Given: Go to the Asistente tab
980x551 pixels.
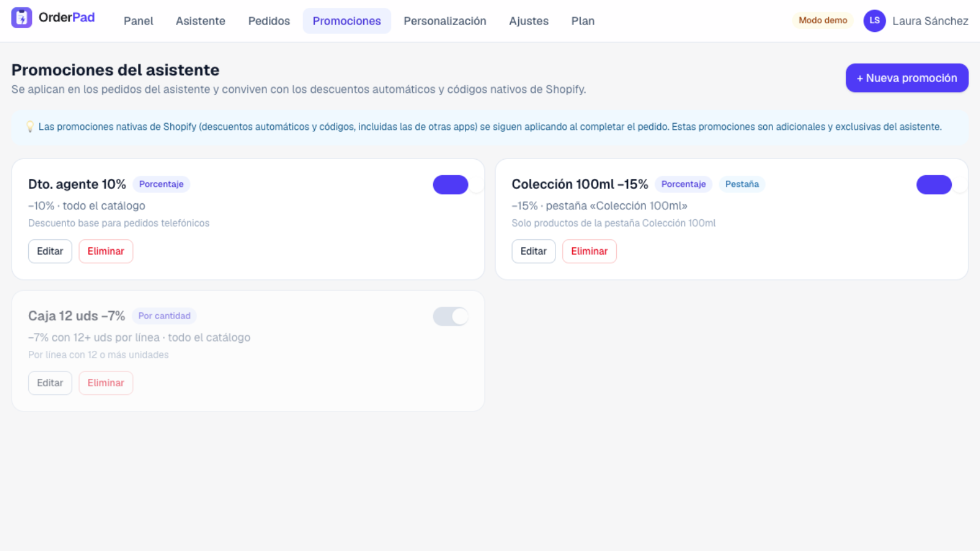Looking at the screenshot, I should pyautogui.click(x=200, y=21).
